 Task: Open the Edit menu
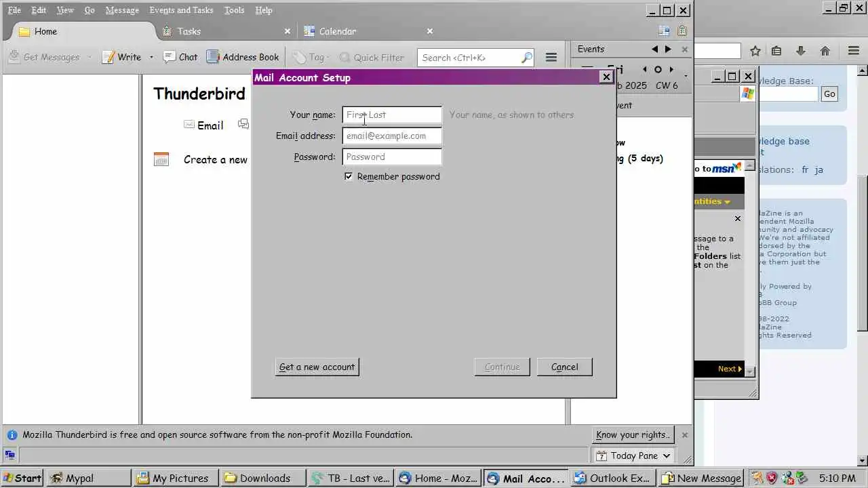[x=39, y=10]
